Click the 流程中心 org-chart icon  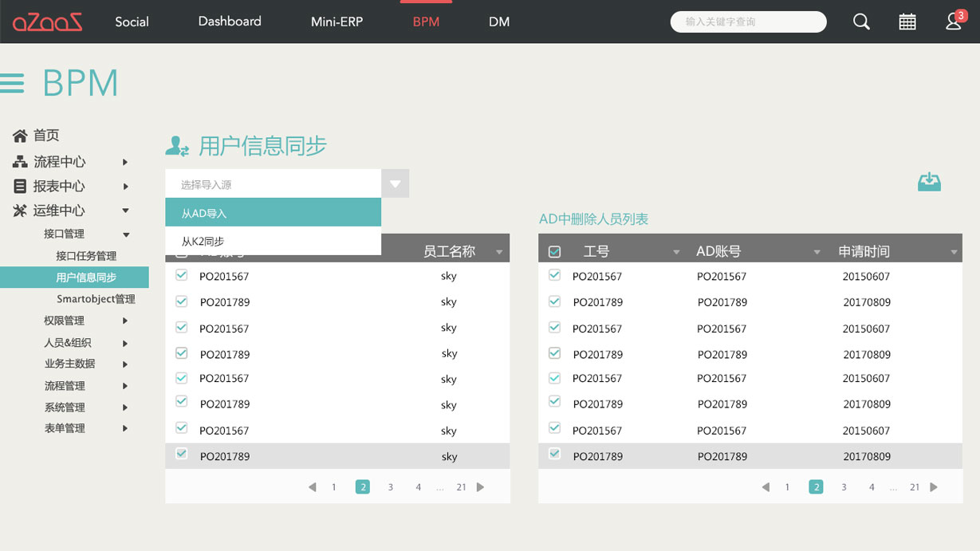click(20, 162)
